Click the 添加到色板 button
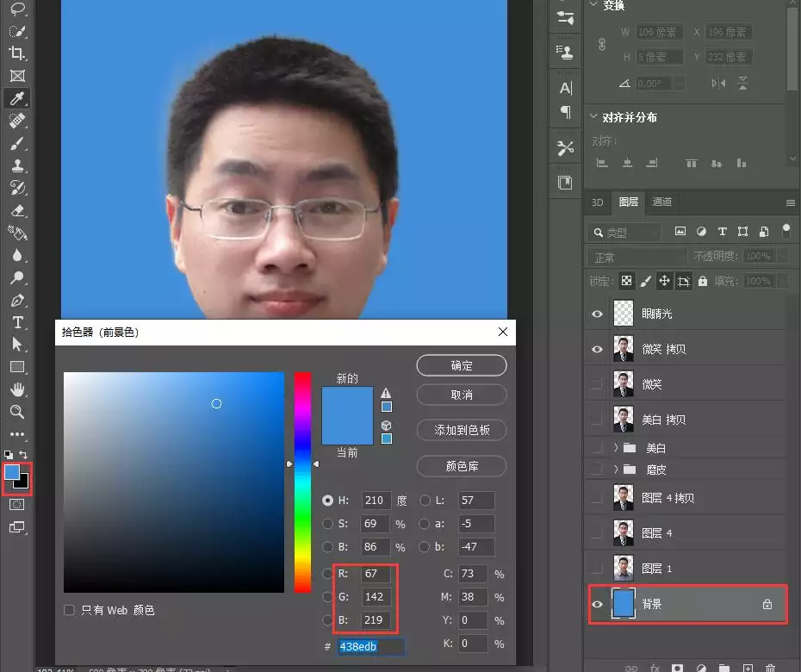Viewport: 801px width, 672px height. [462, 430]
